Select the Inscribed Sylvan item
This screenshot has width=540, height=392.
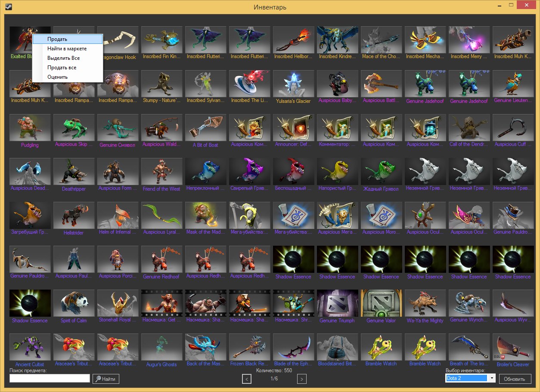(x=206, y=84)
